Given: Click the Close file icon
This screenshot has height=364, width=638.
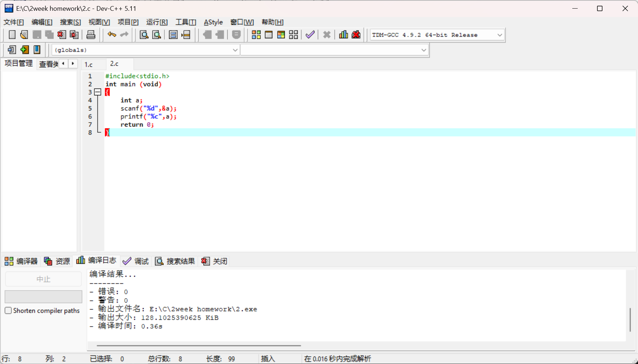Looking at the screenshot, I should [62, 35].
